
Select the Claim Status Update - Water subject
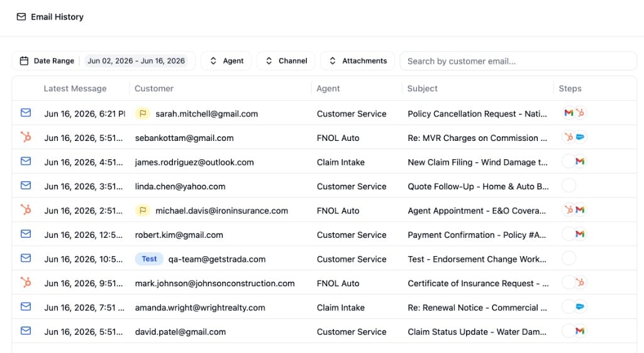coord(477,332)
